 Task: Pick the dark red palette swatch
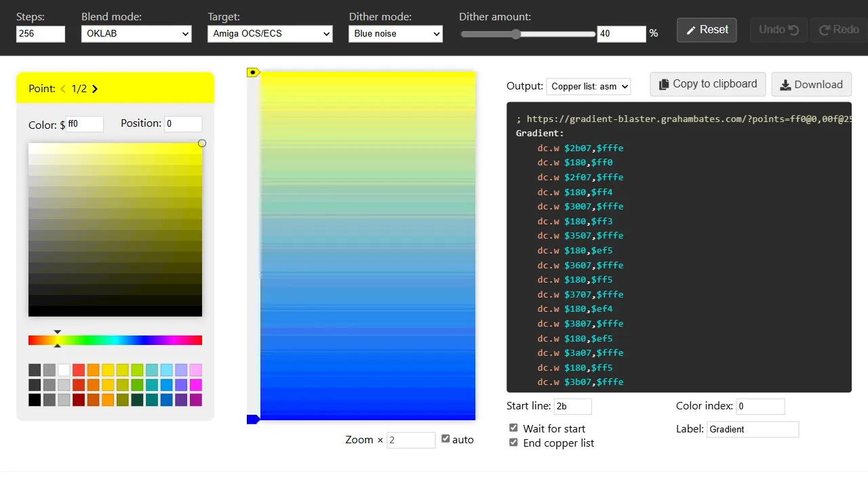point(79,400)
